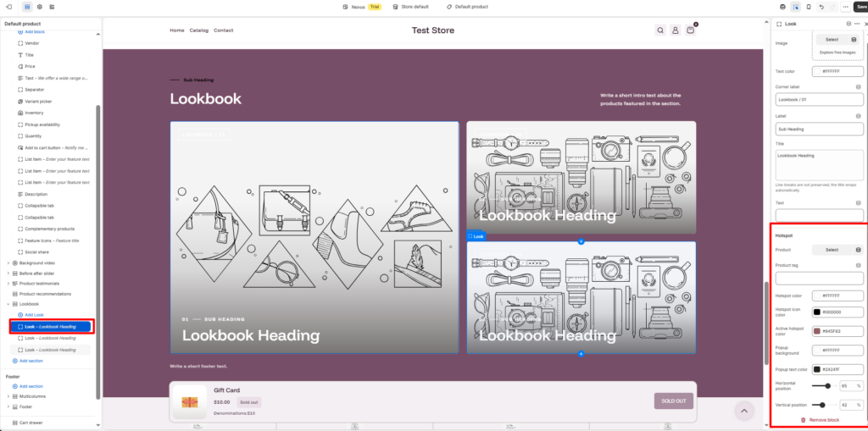Select the Sections view icon
The width and height of the screenshot is (868, 431).
pos(28,7)
